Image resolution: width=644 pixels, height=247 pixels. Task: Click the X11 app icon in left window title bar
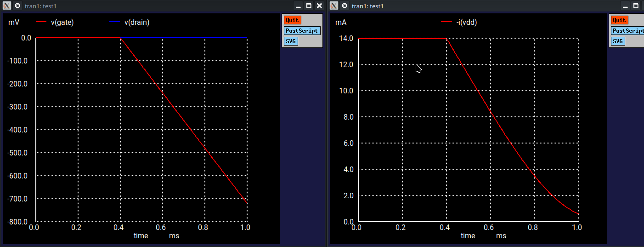tap(7, 6)
